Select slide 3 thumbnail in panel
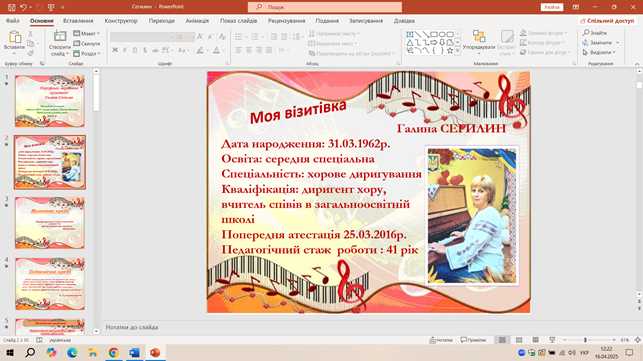643x361 pixels. point(50,223)
